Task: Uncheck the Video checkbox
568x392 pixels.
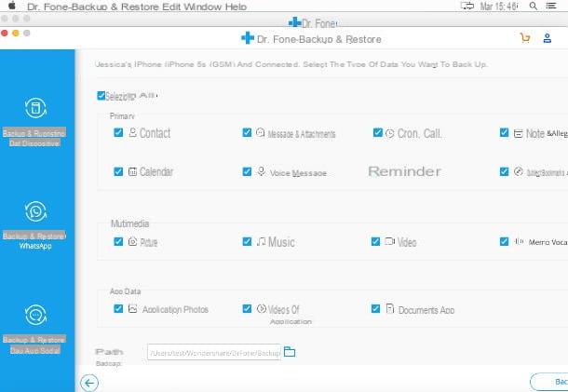Action: 375,241
